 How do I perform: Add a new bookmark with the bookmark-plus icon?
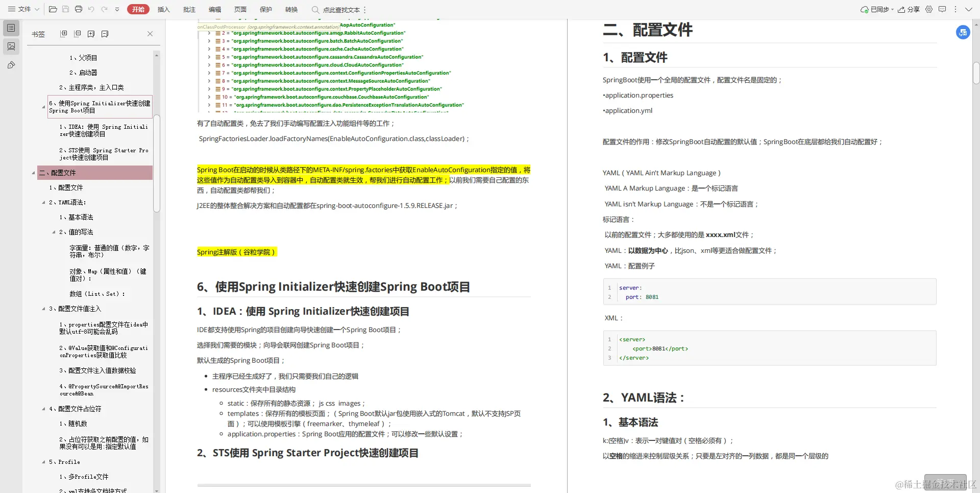pyautogui.click(x=91, y=34)
